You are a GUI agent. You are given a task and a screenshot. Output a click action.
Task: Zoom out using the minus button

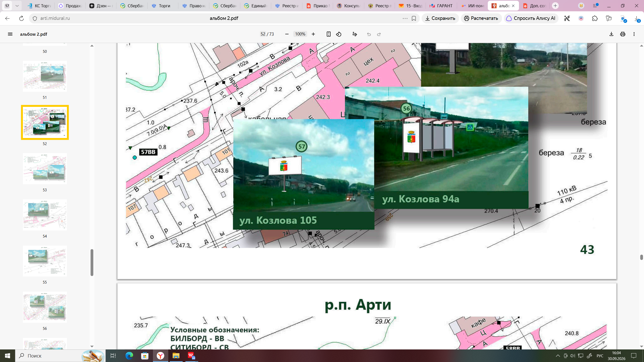point(287,34)
